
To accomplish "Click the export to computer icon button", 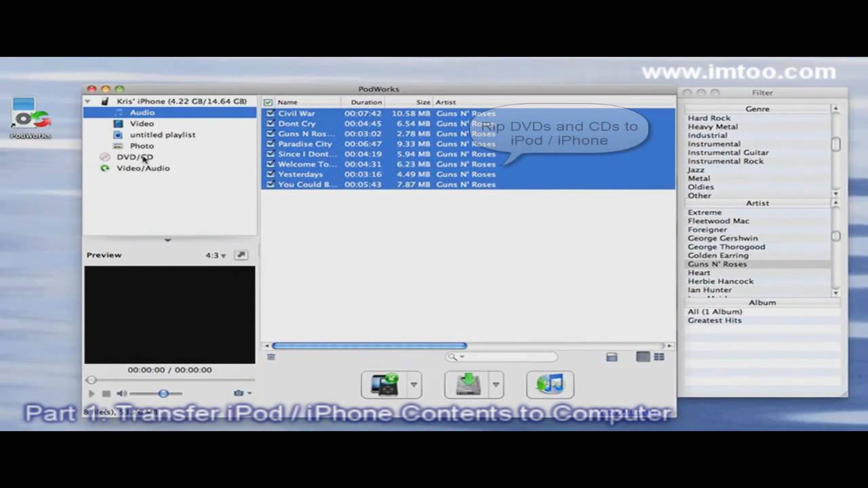I will pyautogui.click(x=467, y=384).
